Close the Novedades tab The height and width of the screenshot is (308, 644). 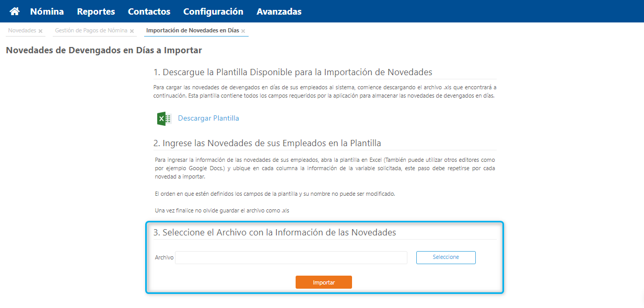tap(41, 31)
